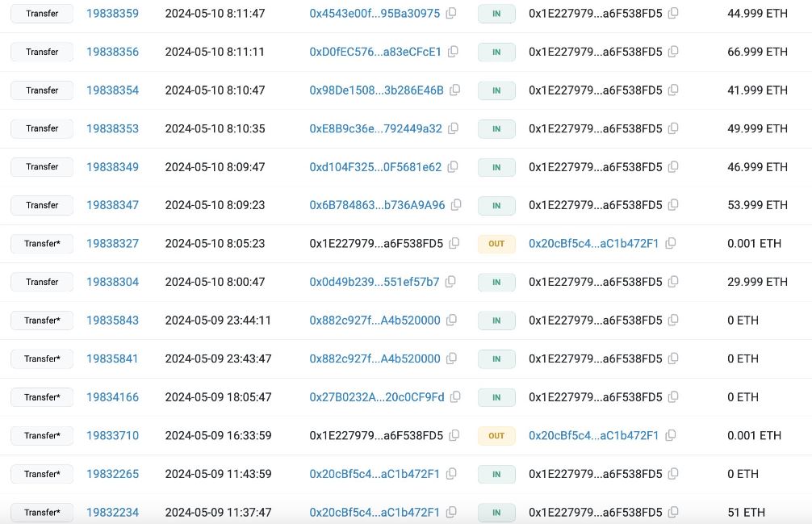Open sender address 0xE8B9c36e...792449a32
This screenshot has width=812, height=524.
[375, 128]
